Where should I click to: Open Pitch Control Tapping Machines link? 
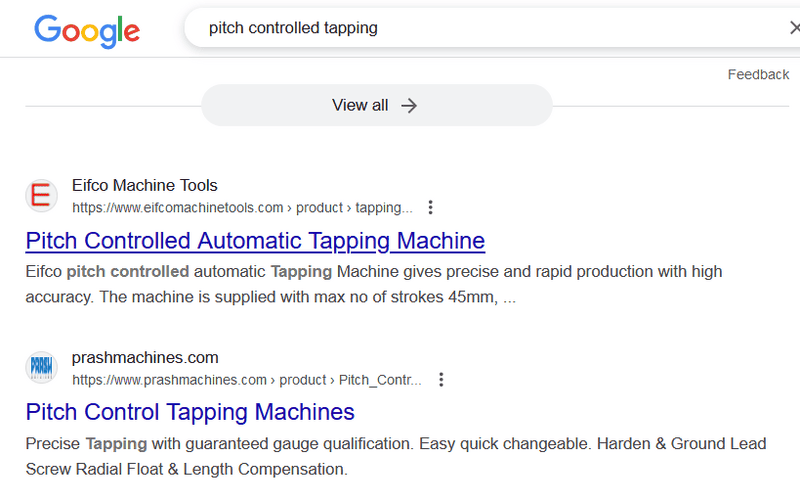pos(190,412)
